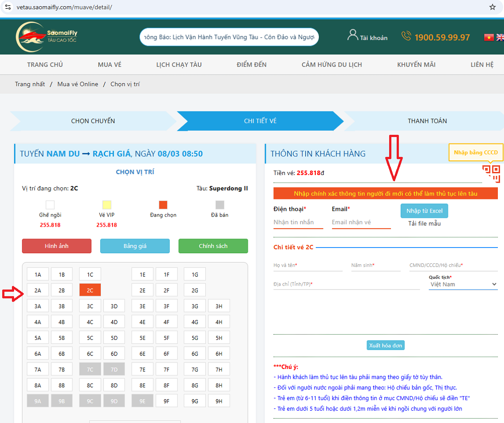Choose seat 9F on the seat map
This screenshot has width=504, height=423.
(167, 401)
